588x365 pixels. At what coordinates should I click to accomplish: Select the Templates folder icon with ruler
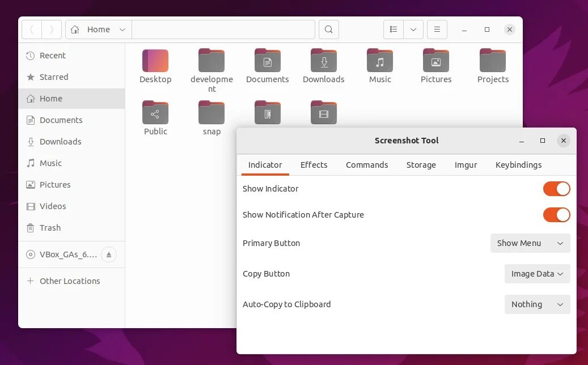click(268, 112)
